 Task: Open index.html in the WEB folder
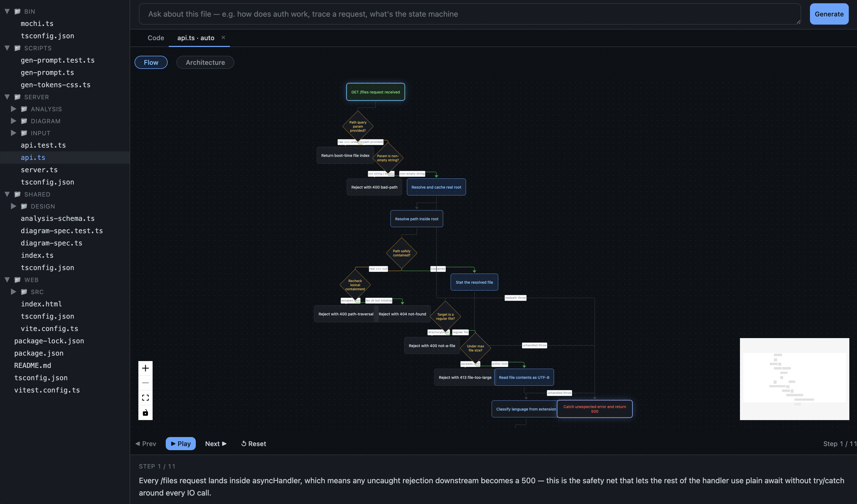(41, 304)
